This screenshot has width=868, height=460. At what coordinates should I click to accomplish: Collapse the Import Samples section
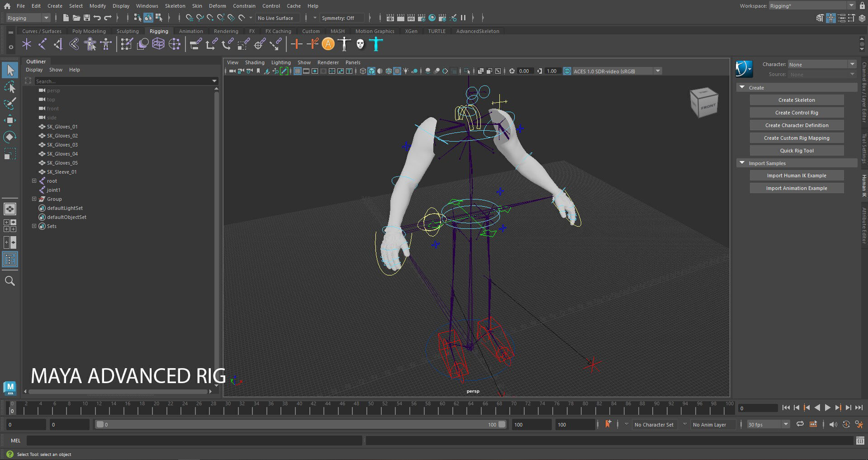[x=742, y=163]
